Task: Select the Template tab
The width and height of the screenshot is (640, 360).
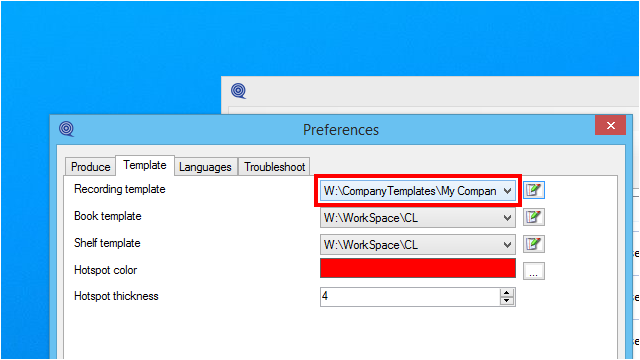Action: click(x=145, y=165)
